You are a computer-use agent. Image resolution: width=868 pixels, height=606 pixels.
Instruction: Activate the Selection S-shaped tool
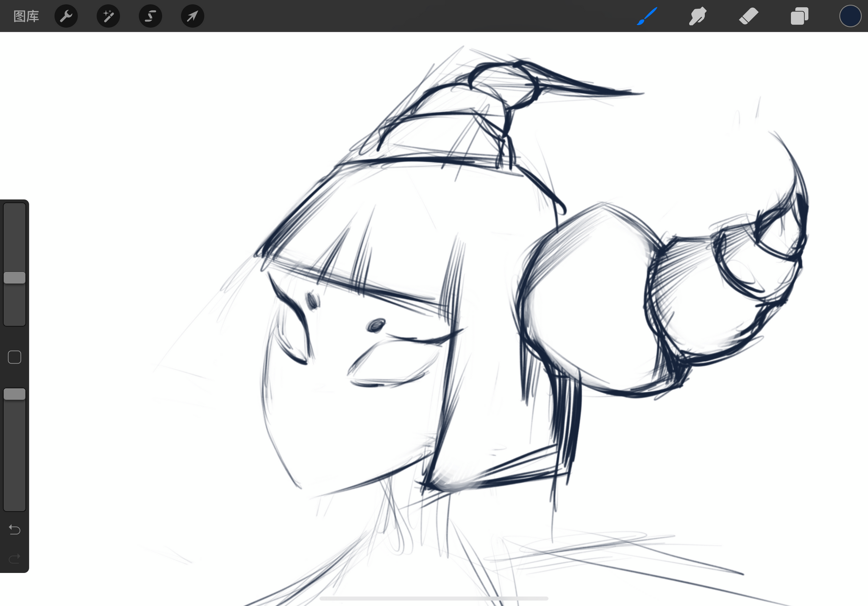pyautogui.click(x=150, y=16)
